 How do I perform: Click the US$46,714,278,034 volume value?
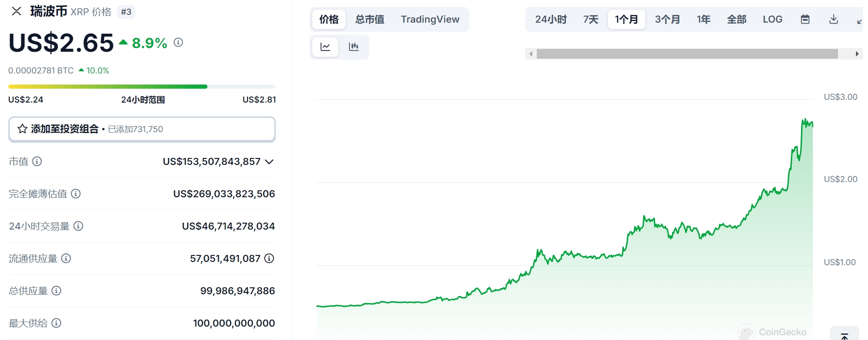229,226
